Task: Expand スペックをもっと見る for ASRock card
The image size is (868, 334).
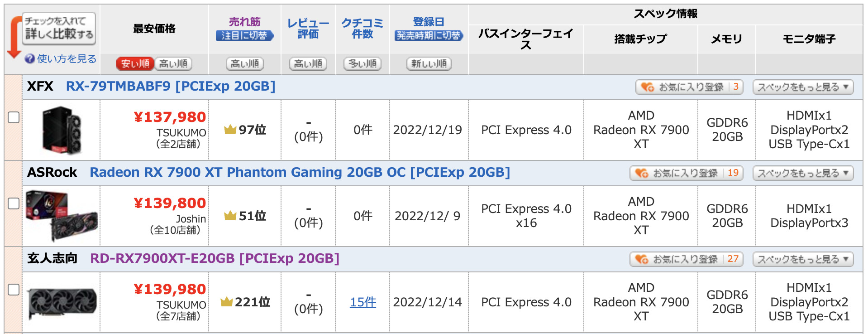Action: 803,173
